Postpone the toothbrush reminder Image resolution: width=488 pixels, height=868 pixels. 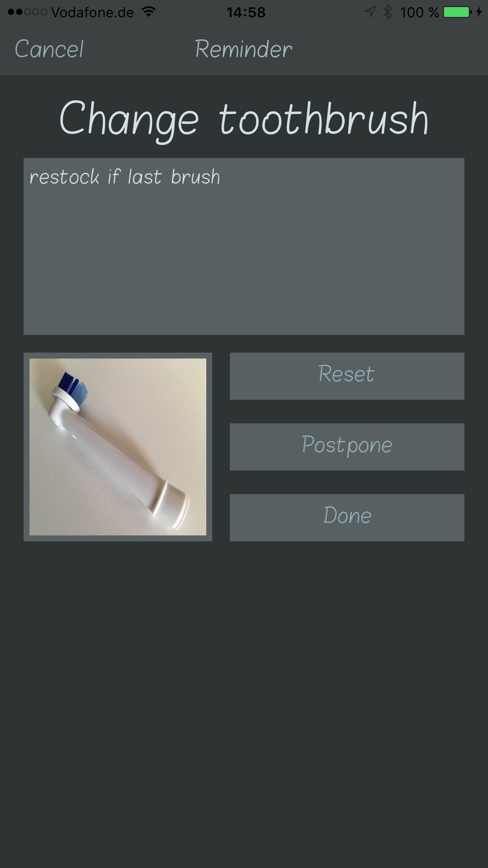(x=347, y=447)
